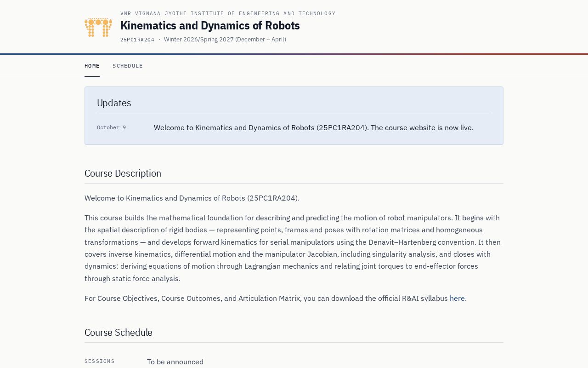The image size is (588, 368).
Task: Click the Updates heading
Action: (114, 103)
